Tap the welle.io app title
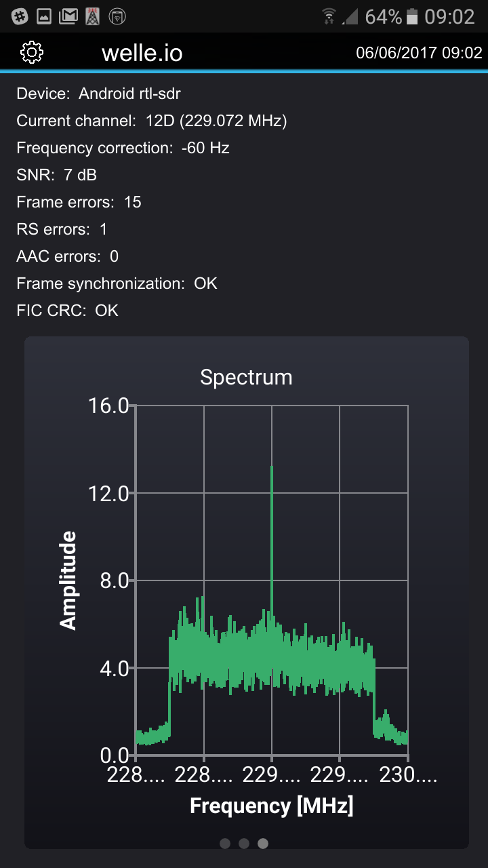The width and height of the screenshot is (488, 868). point(142,53)
